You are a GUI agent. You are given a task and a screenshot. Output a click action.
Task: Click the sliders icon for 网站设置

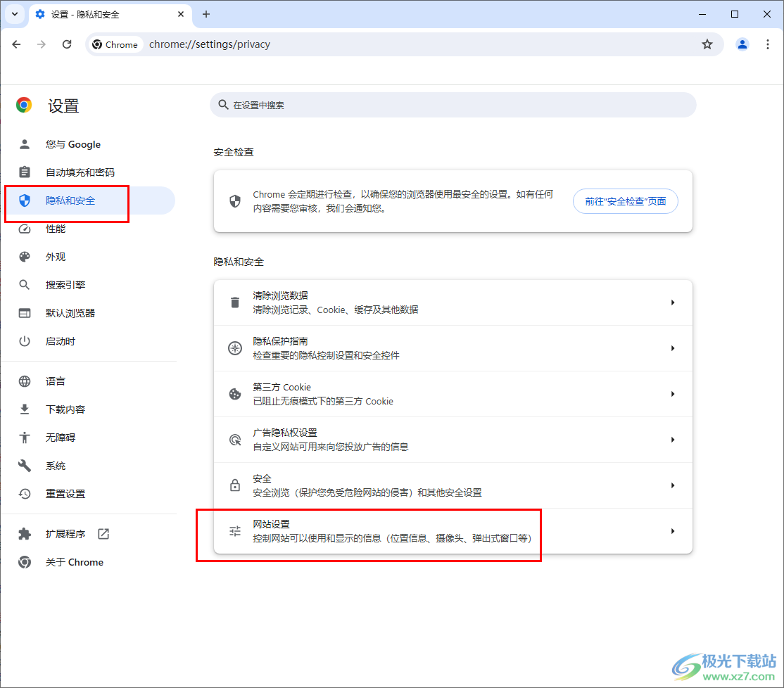[x=235, y=531]
